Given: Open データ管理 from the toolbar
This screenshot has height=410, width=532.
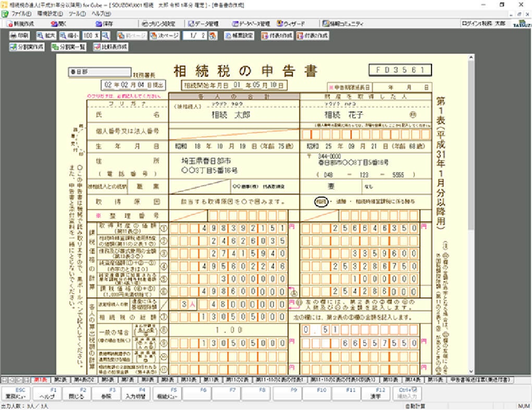Looking at the screenshot, I should pos(203,23).
